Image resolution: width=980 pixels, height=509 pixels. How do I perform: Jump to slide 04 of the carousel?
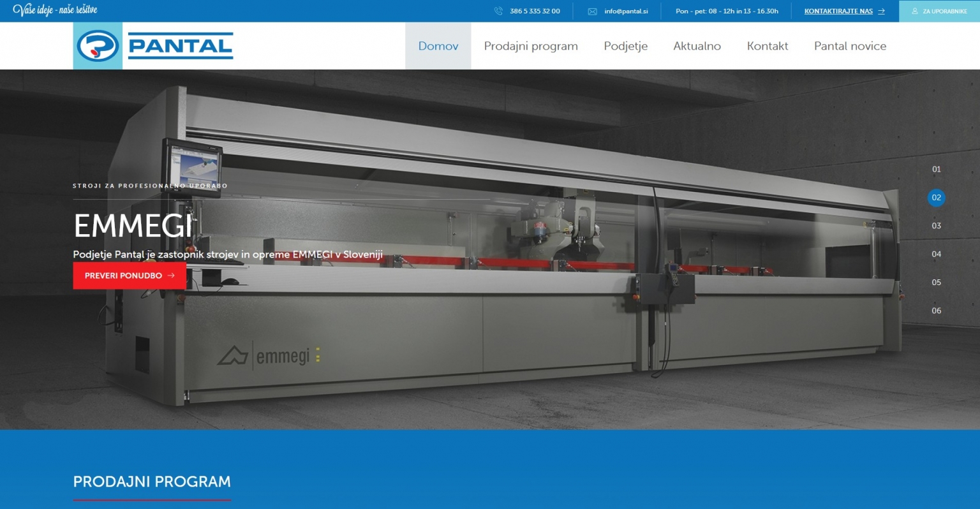tap(936, 254)
